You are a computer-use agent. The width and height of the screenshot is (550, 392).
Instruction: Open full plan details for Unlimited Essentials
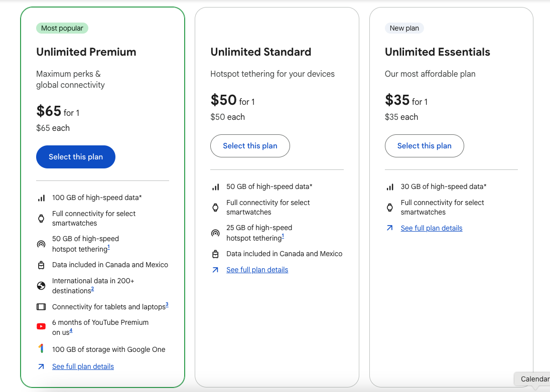point(431,228)
